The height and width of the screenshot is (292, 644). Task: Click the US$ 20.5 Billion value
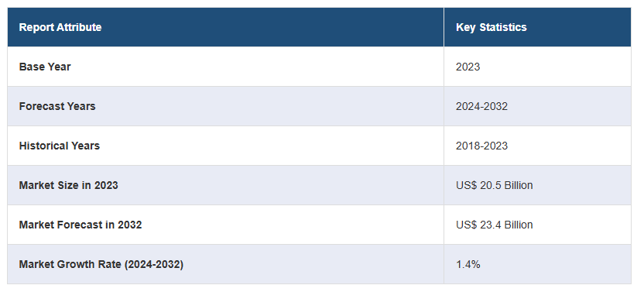point(495,185)
